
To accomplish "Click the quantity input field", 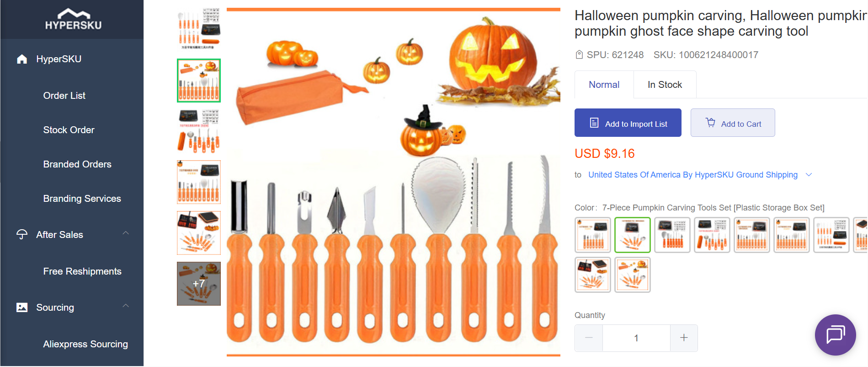I will tap(636, 338).
